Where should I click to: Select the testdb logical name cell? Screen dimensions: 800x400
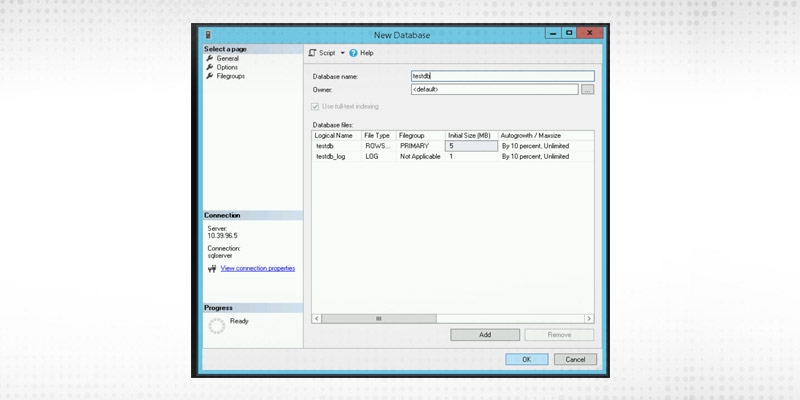coord(336,146)
